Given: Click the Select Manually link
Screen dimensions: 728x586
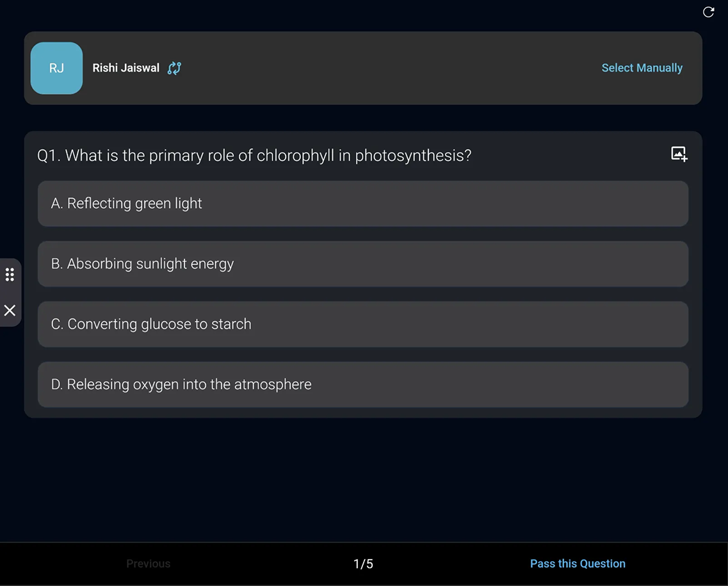Looking at the screenshot, I should point(642,68).
